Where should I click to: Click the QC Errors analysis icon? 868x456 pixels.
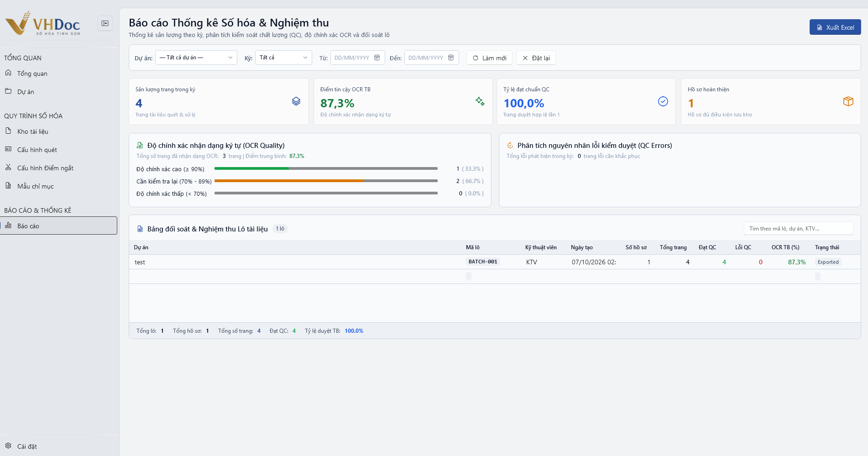click(x=510, y=146)
